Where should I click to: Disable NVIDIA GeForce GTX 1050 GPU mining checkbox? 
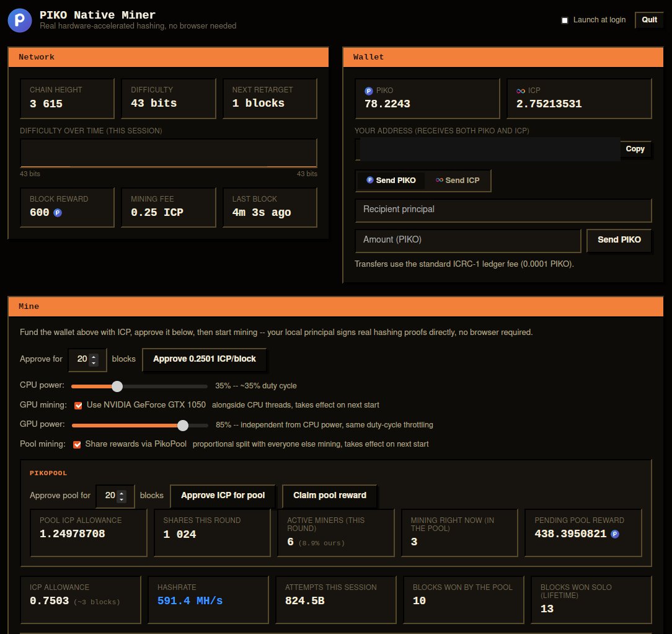pos(78,405)
